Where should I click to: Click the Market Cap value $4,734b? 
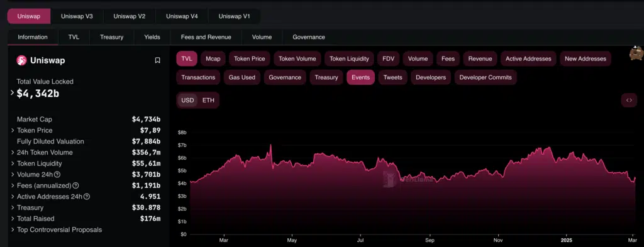pyautogui.click(x=146, y=119)
